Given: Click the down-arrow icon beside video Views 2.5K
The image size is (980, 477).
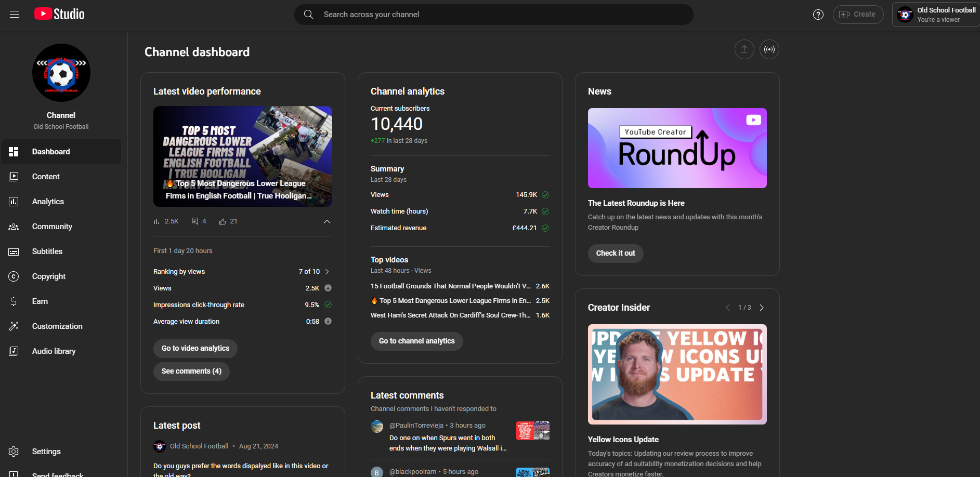Looking at the screenshot, I should coord(328,288).
